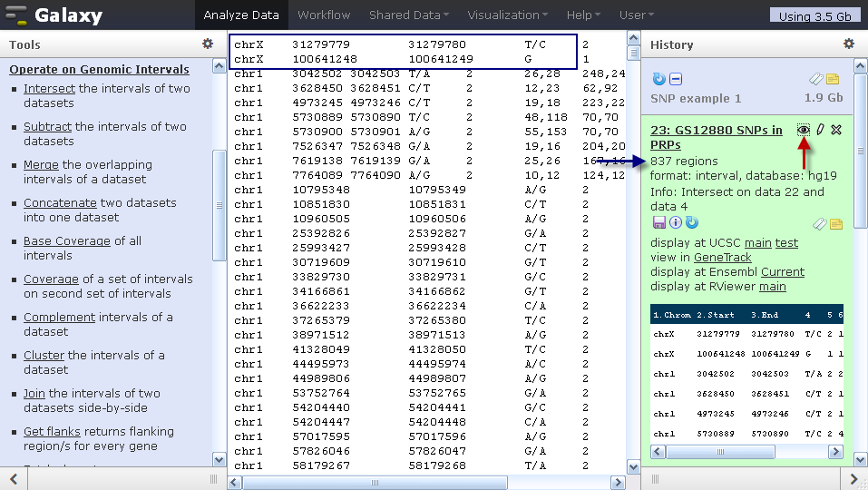
Task: Edit history tags next to SNP example 1
Action: click(x=816, y=79)
